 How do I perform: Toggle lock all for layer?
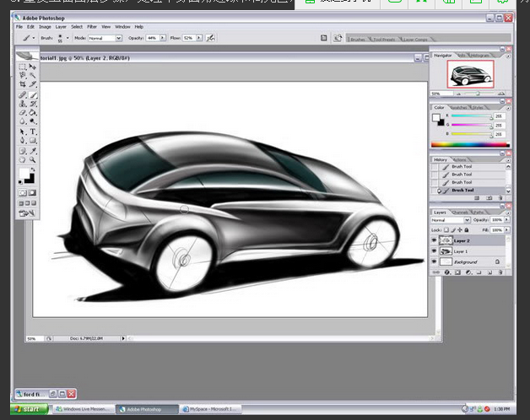(467, 229)
